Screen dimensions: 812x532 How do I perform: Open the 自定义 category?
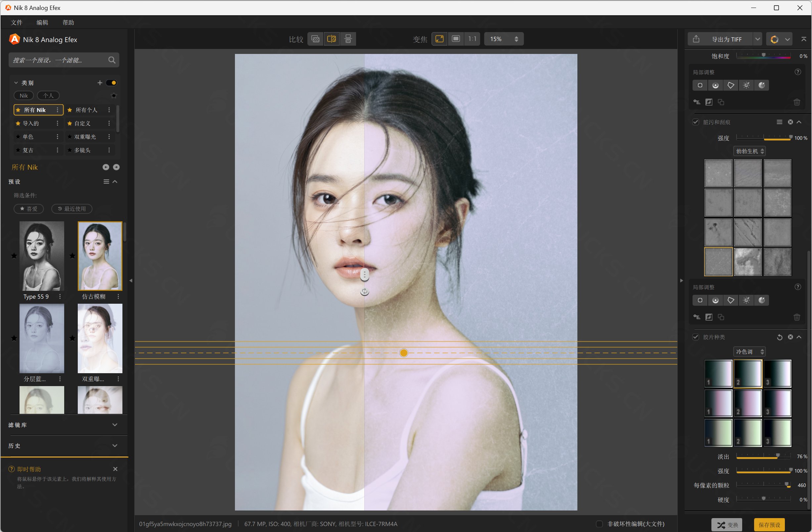82,123
